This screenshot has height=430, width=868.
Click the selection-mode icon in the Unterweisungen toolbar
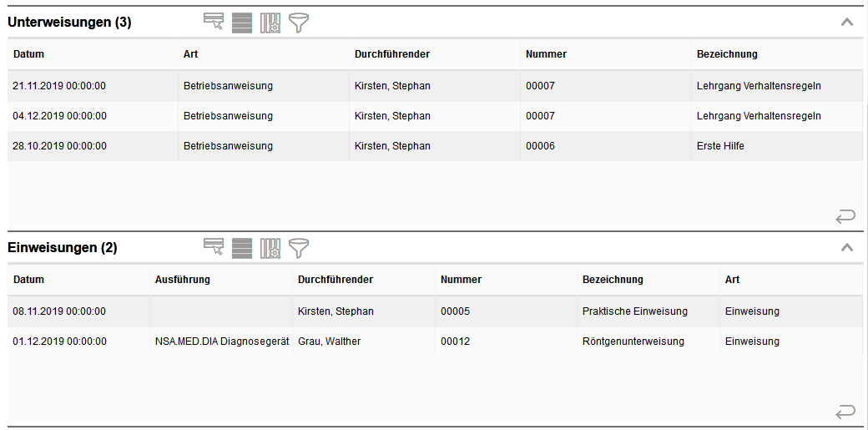[213, 22]
